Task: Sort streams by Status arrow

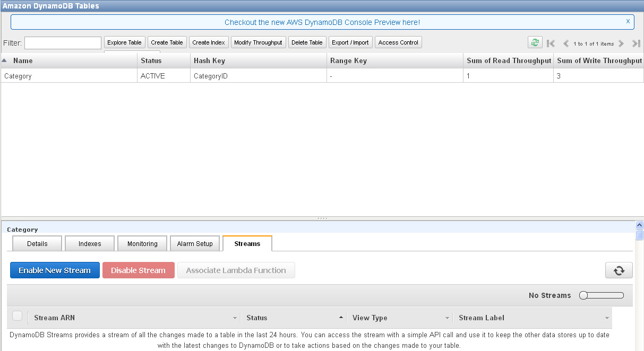Action: tap(341, 318)
